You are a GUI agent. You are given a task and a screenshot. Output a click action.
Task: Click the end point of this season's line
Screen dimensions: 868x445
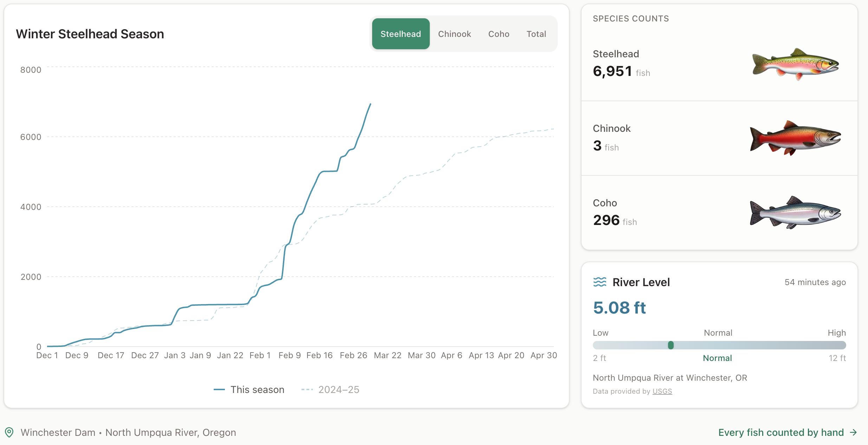pyautogui.click(x=371, y=104)
